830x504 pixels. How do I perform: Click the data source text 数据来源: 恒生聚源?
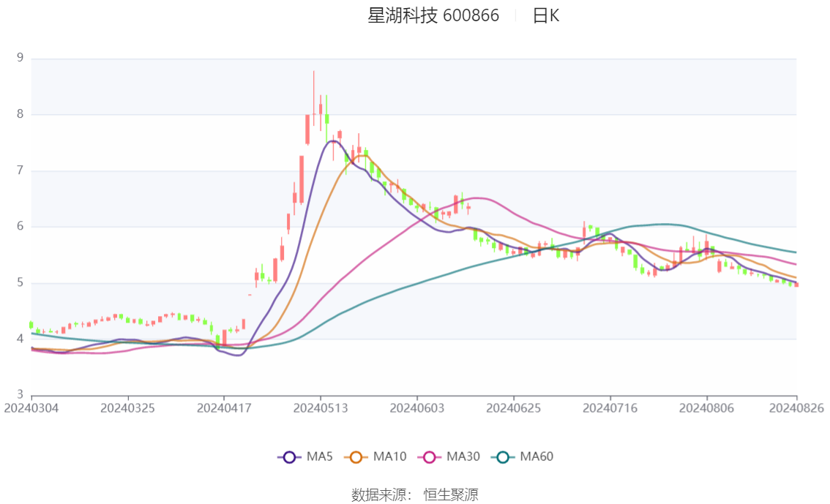[x=414, y=494]
